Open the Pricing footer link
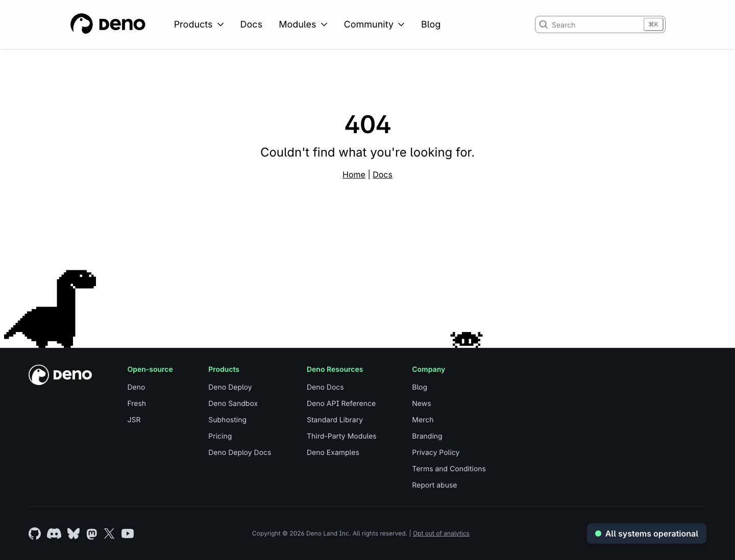 pos(220,436)
